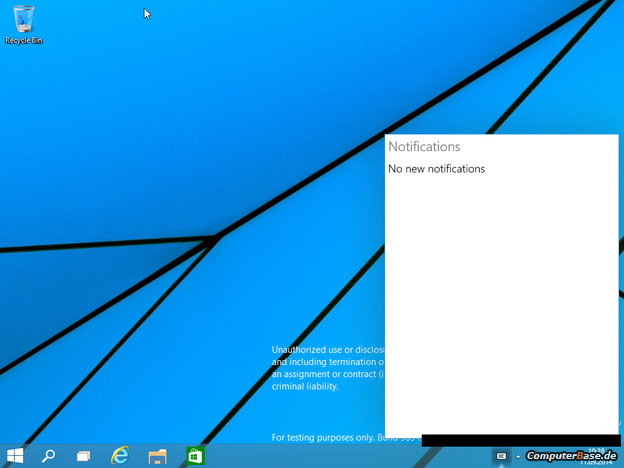This screenshot has width=624, height=468.
Task: Select the Recycle Bin desktop icon
Action: [23, 19]
